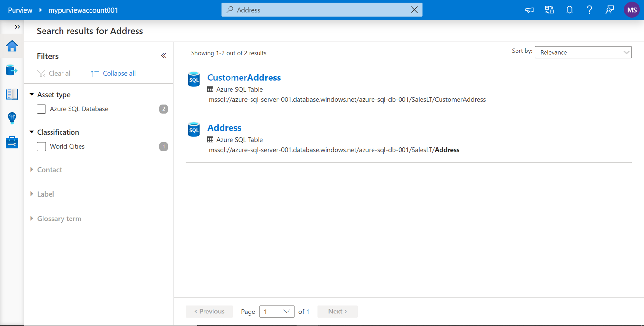The height and width of the screenshot is (326, 644).
Task: Click the CustomerAddress mssql path
Action: [347, 100]
